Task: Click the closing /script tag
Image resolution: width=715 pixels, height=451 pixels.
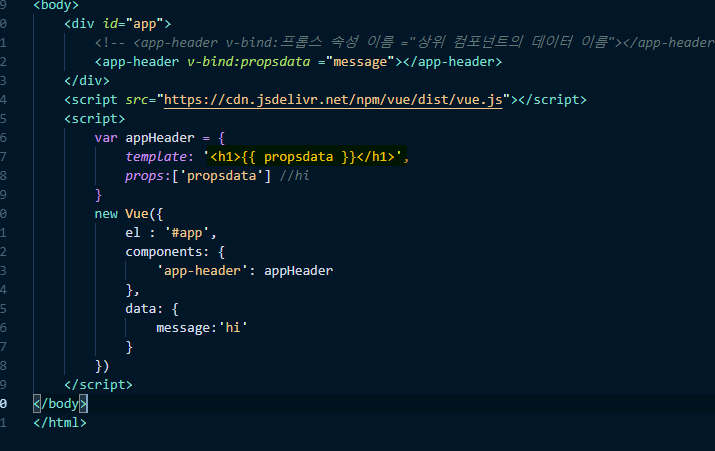Action: coord(98,385)
